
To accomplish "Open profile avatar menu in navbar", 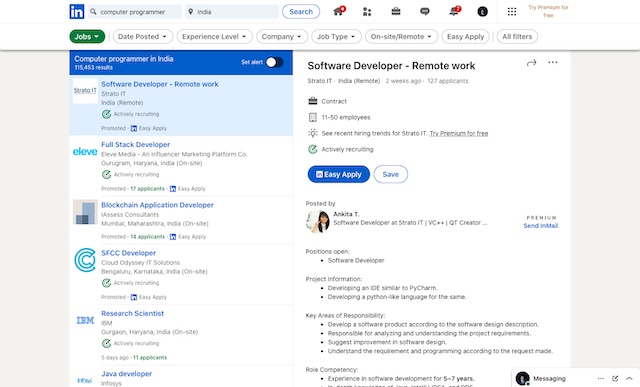I will [482, 11].
